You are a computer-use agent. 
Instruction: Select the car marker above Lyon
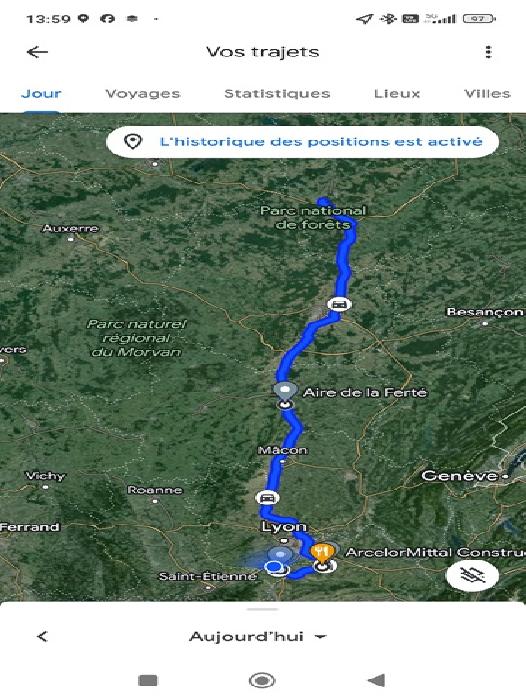[x=267, y=497]
